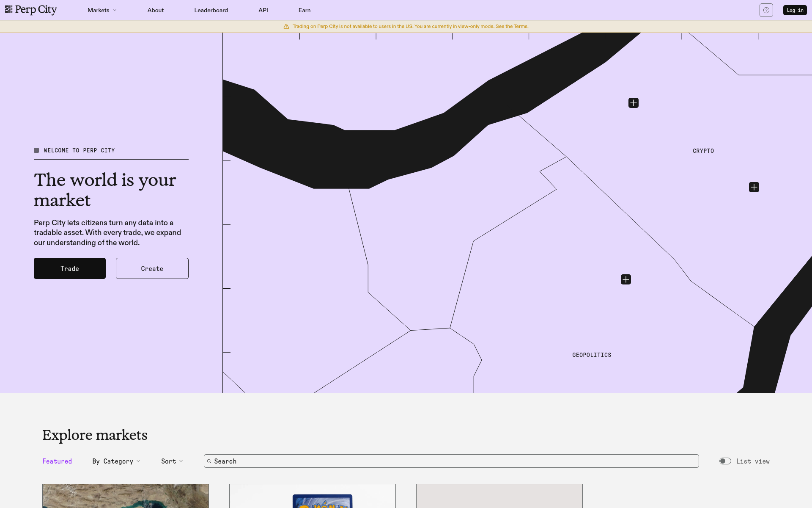Click the Search markets input field
This screenshot has height=508, width=812.
[x=451, y=461]
